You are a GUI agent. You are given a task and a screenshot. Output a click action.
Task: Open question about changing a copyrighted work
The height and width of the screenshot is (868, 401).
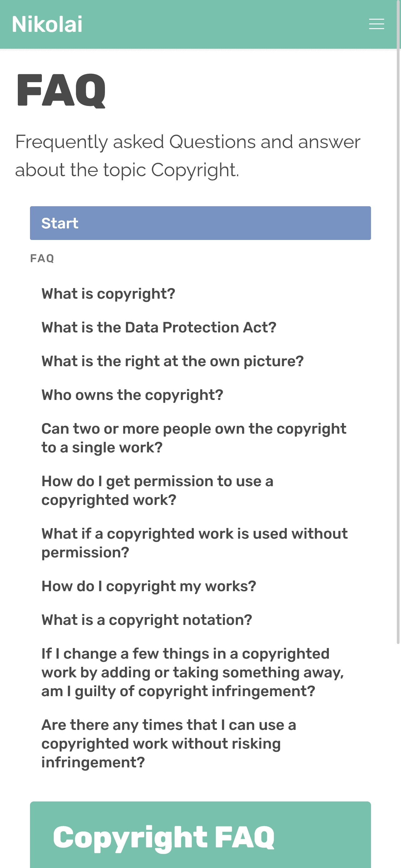[193, 672]
